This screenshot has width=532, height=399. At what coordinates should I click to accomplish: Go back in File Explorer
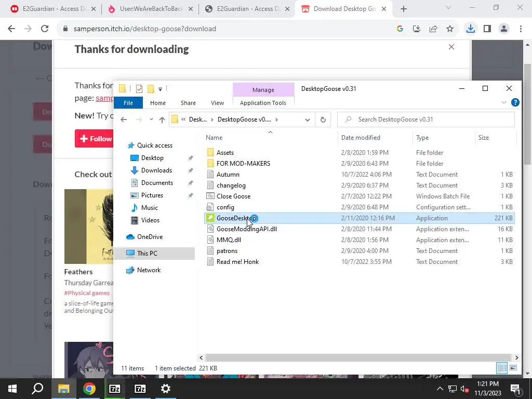pyautogui.click(x=124, y=119)
